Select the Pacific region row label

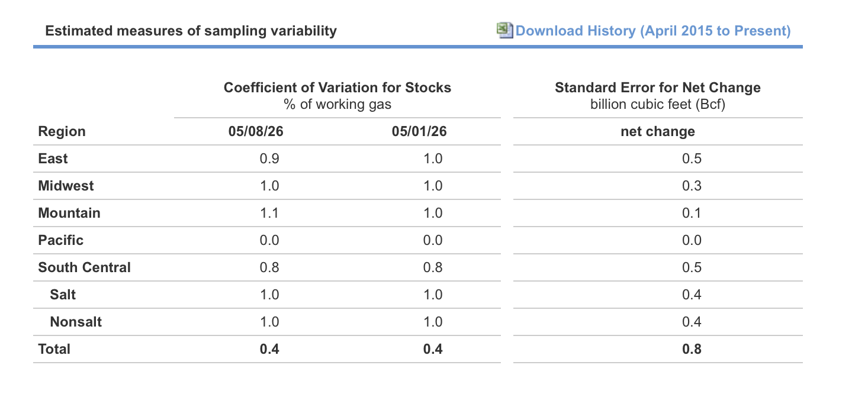coord(60,240)
